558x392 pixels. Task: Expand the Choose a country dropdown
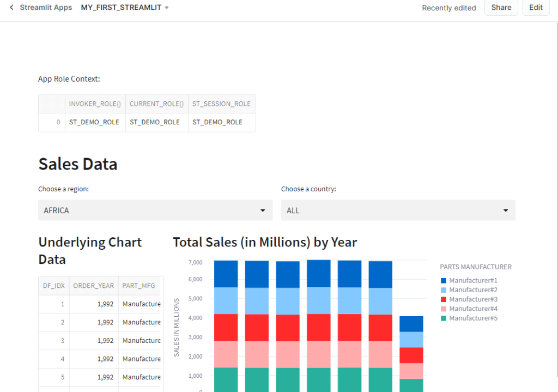398,210
